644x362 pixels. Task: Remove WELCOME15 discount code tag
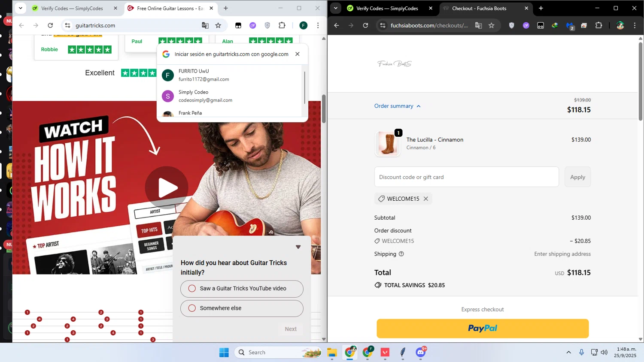tap(426, 199)
